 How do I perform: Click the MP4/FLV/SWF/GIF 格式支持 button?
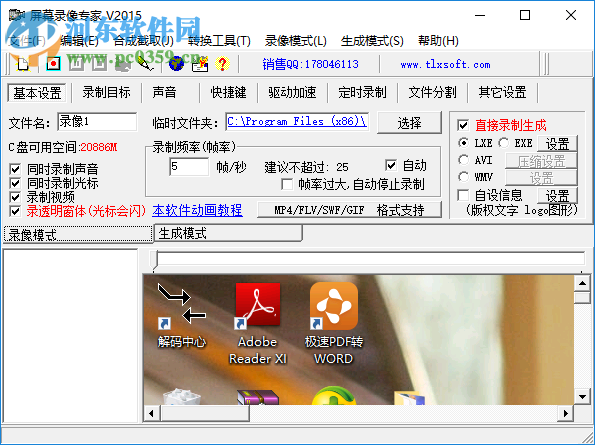349,210
